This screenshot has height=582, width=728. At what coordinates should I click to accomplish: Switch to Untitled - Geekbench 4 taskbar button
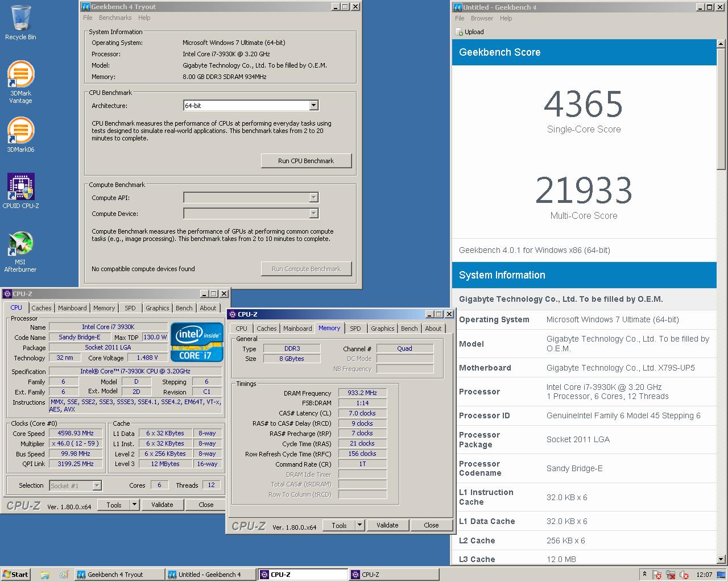(x=210, y=575)
